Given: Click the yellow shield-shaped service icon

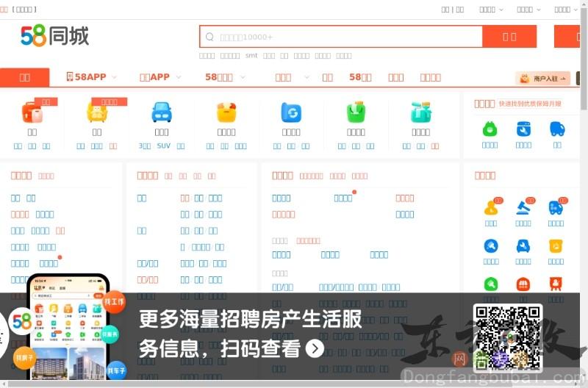Looking at the screenshot, I should tap(556, 246).
